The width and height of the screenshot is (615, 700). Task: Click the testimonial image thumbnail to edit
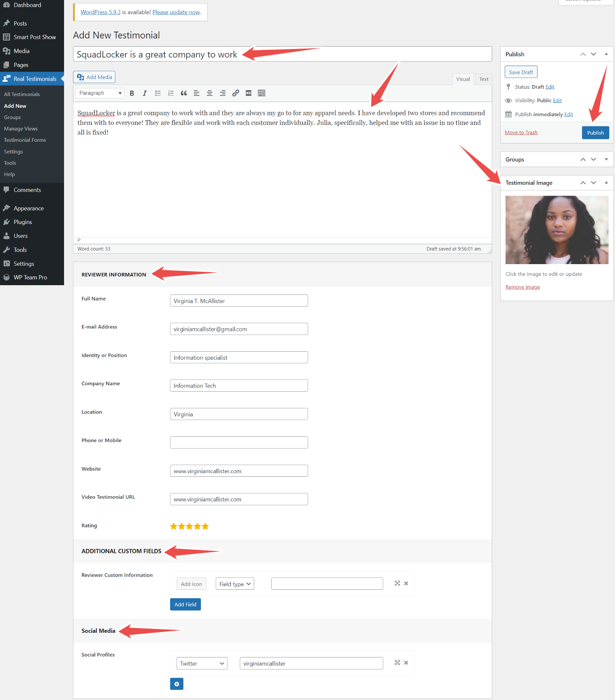pyautogui.click(x=557, y=230)
